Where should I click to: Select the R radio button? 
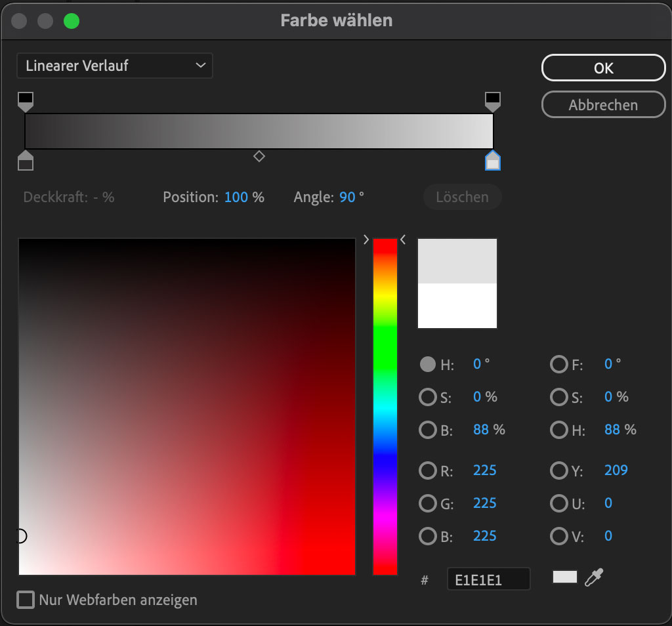pyautogui.click(x=427, y=470)
